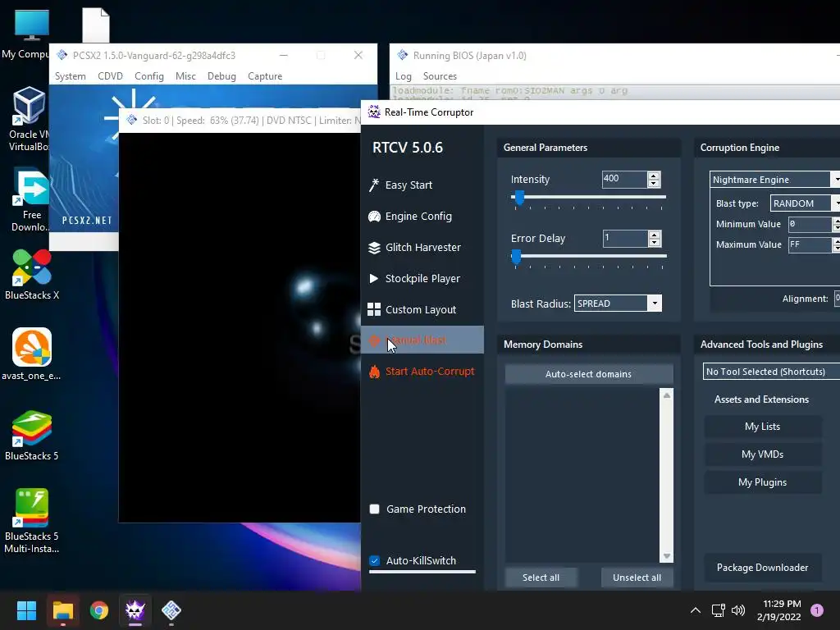
Task: Open Package Downloader button
Action: [x=762, y=568]
